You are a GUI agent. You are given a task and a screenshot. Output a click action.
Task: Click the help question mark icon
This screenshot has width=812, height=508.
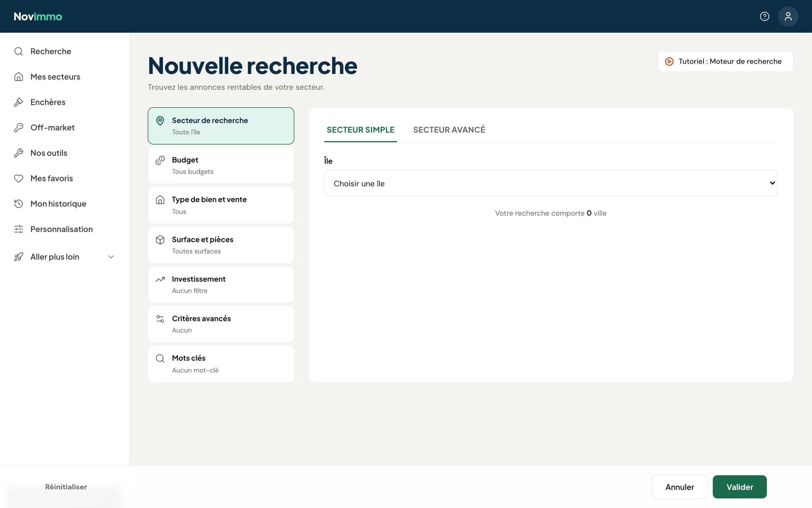pos(764,16)
